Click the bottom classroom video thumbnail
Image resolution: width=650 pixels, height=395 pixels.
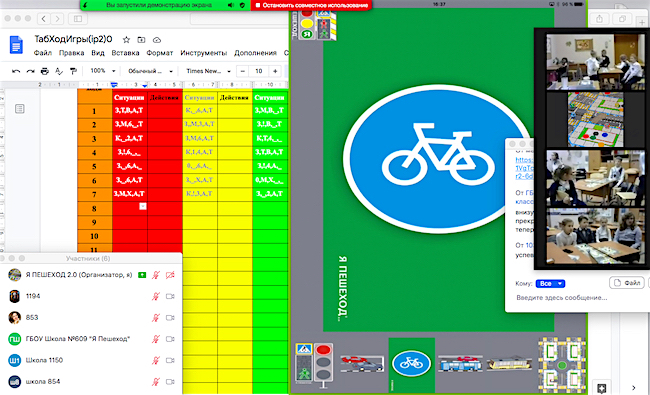click(x=595, y=236)
